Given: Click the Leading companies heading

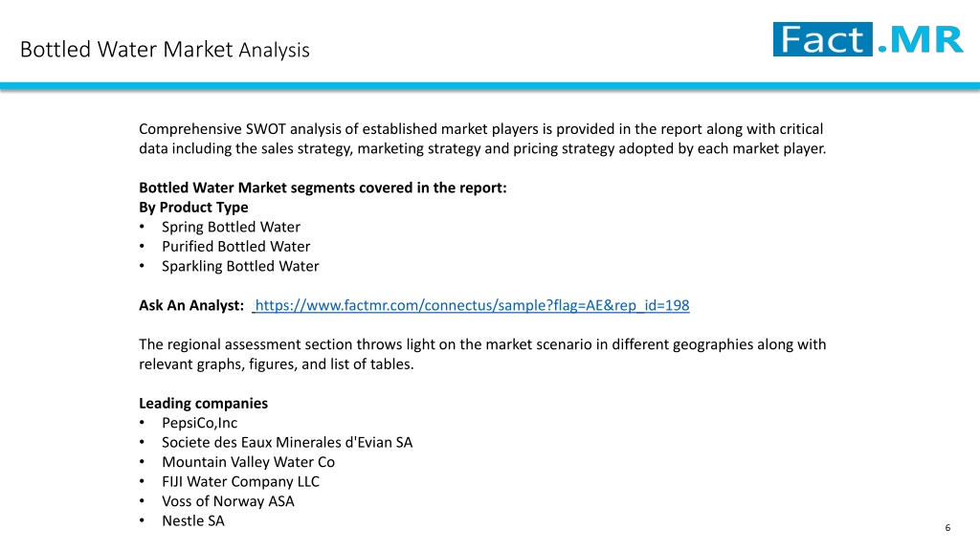Looking at the screenshot, I should click(x=203, y=403).
